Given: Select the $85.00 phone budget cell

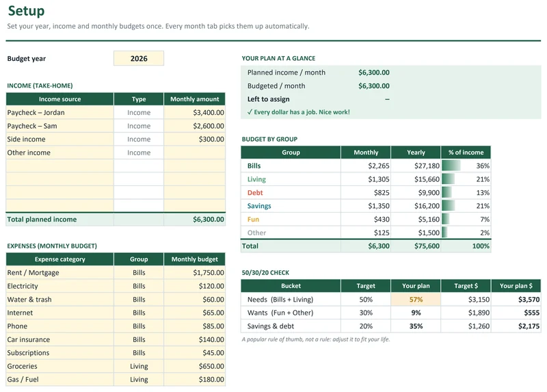Looking at the screenshot, I should pyautogui.click(x=194, y=326).
